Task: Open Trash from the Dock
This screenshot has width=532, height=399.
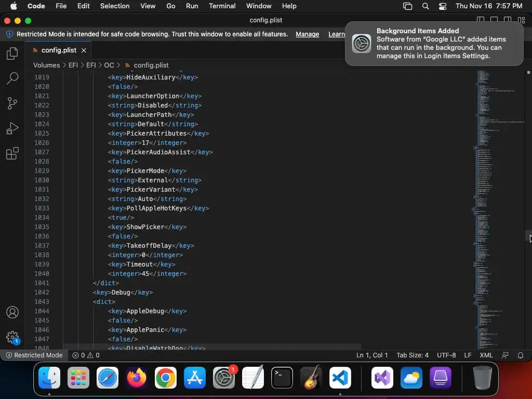Action: pos(483,378)
